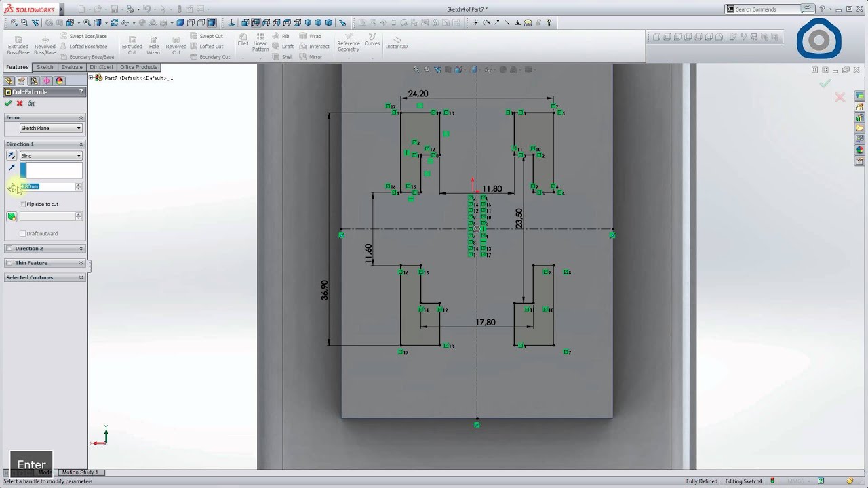Image resolution: width=868 pixels, height=488 pixels.
Task: Click the Revolved Boss/Base icon
Action: coord(45,45)
